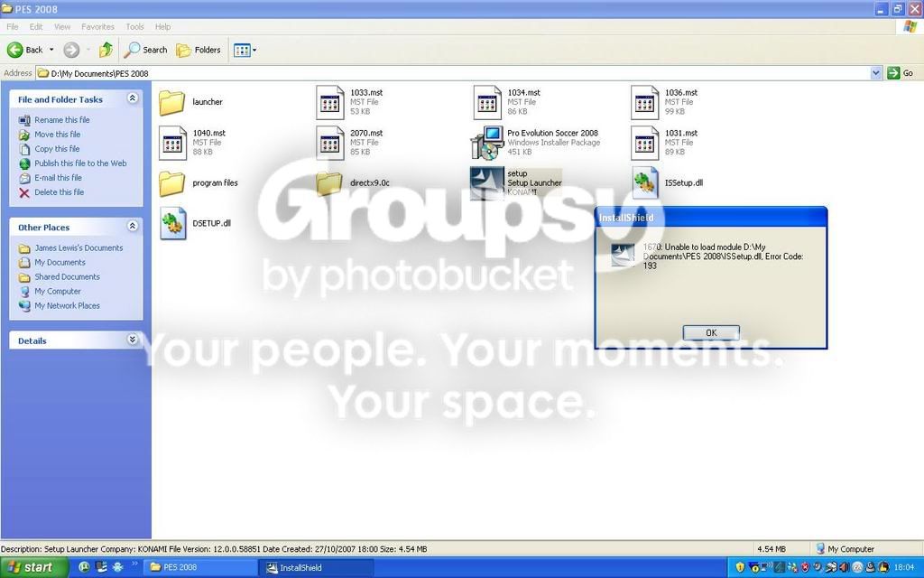This screenshot has width=924, height=578.
Task: Click the 4.54 MB status bar entry
Action: (x=772, y=549)
